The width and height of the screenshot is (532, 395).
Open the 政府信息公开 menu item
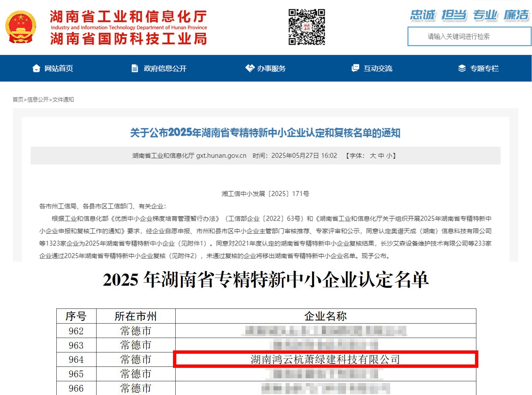click(x=165, y=68)
